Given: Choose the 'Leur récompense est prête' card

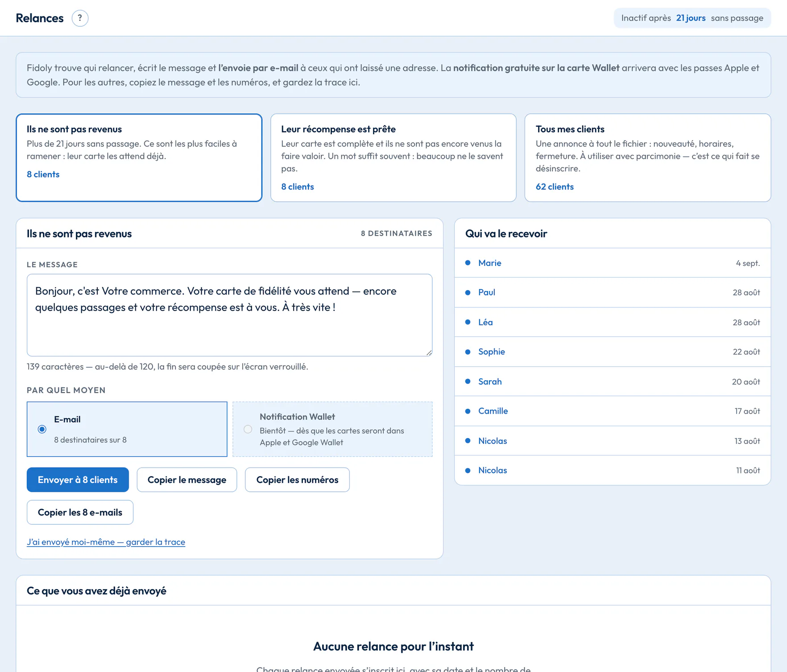Looking at the screenshot, I should (393, 158).
